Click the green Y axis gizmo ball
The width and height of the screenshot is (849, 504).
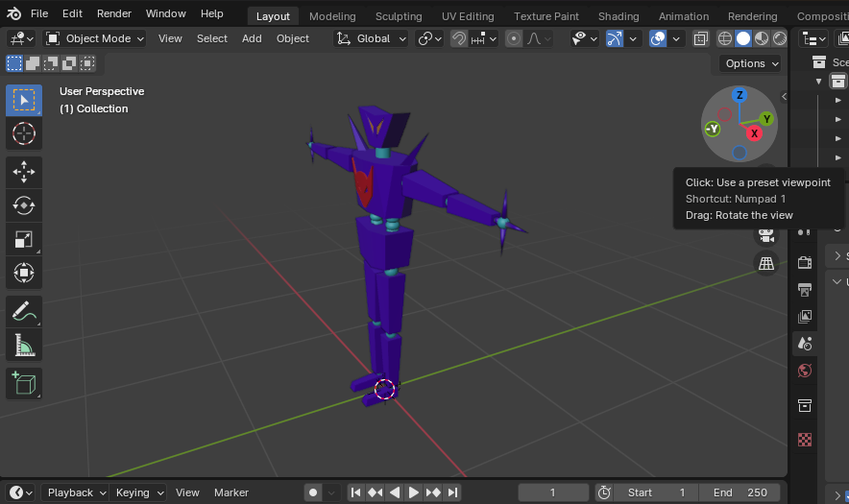point(766,119)
